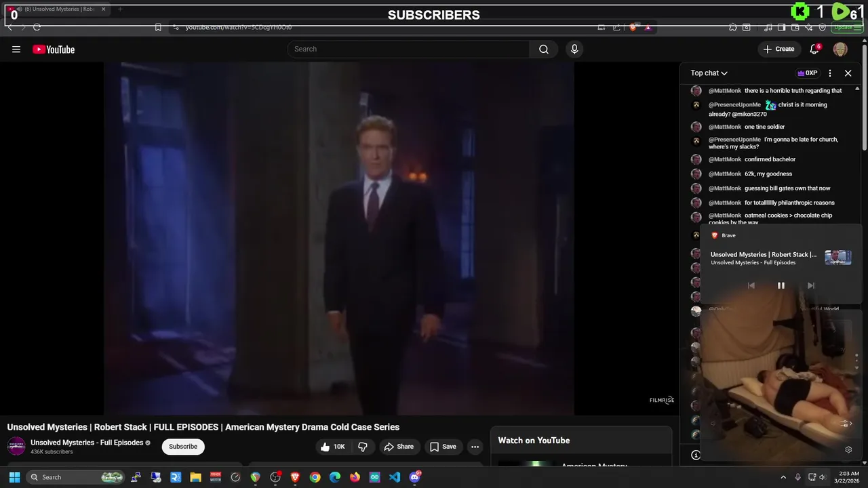Skip to previous track in the media popup
This screenshot has width=868, height=488.
point(751,285)
